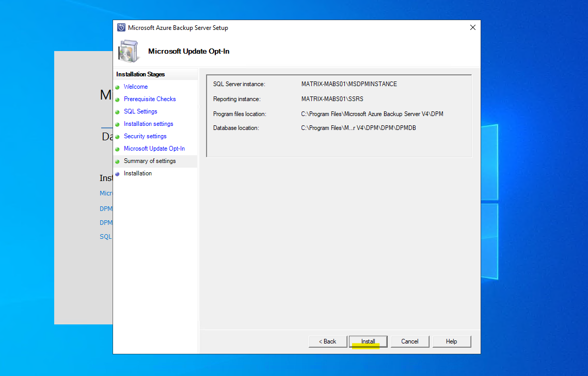Click the Database location path value
The height and width of the screenshot is (376, 588).
(358, 128)
